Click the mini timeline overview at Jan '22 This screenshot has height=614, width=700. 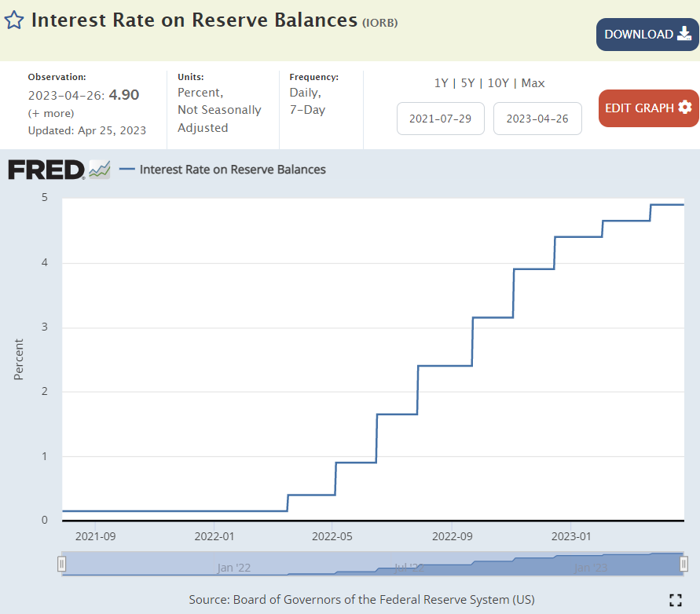pos(234,567)
